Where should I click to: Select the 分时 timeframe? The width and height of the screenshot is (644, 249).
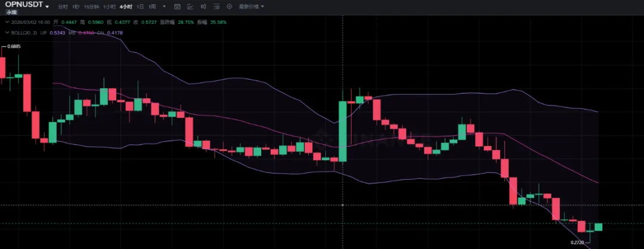click(x=63, y=7)
